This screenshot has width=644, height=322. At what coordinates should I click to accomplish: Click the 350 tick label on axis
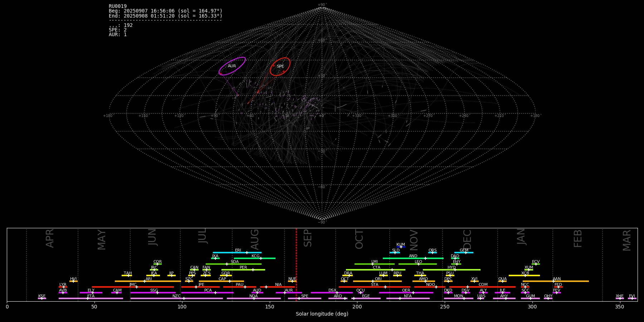(620, 307)
